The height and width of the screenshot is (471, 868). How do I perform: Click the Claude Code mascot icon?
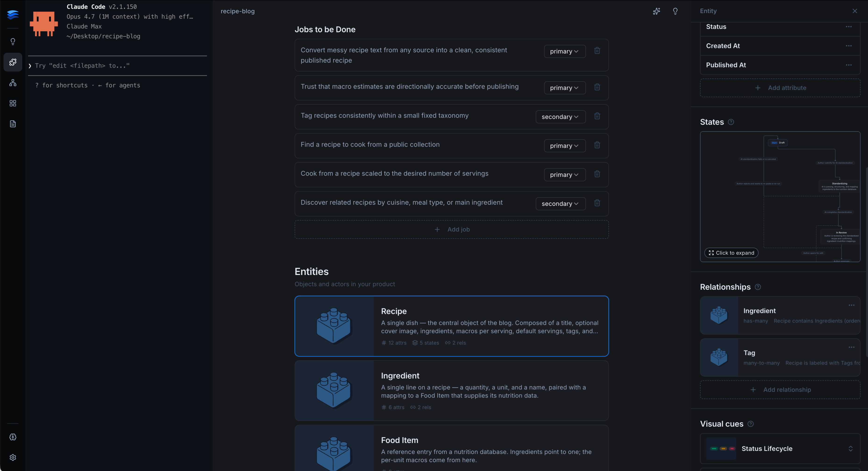pos(44,24)
